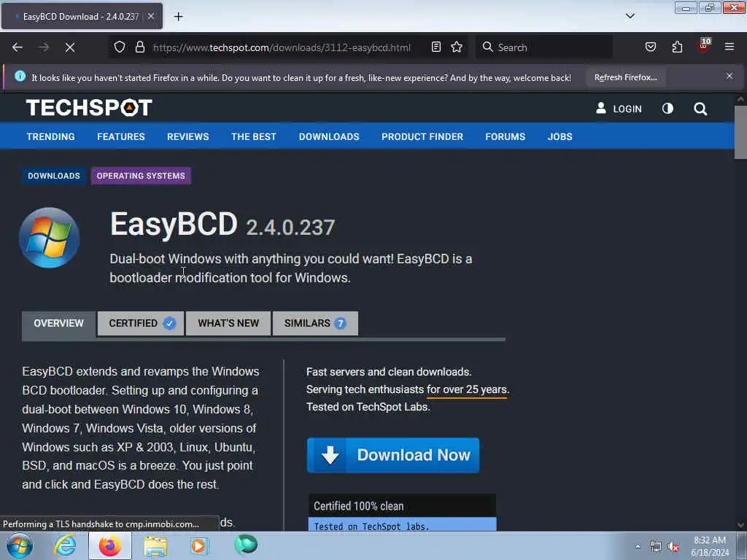
Task: Click the 'Certified 100% clean' heading
Action: click(x=358, y=506)
